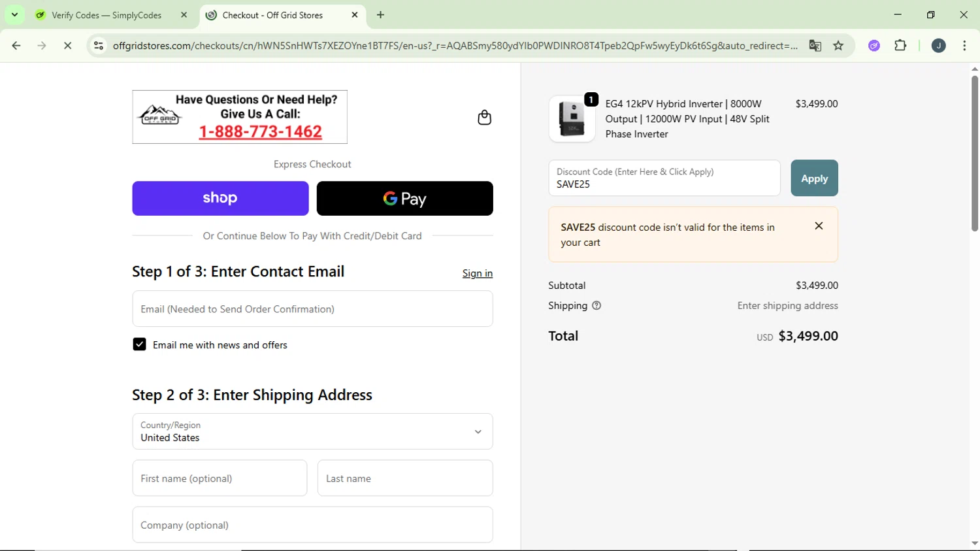The image size is (980, 551).
Task: Open a new browser tab
Action: (381, 15)
